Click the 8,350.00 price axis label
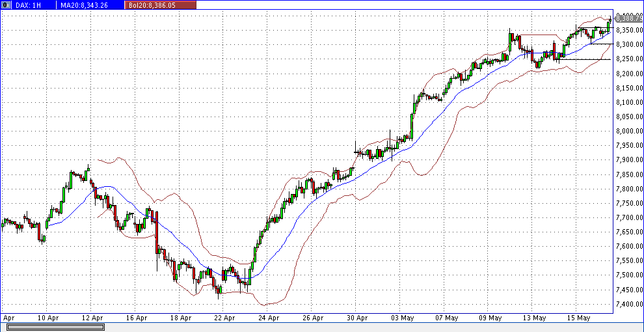Image resolution: width=644 pixels, height=332 pixels. (629, 30)
